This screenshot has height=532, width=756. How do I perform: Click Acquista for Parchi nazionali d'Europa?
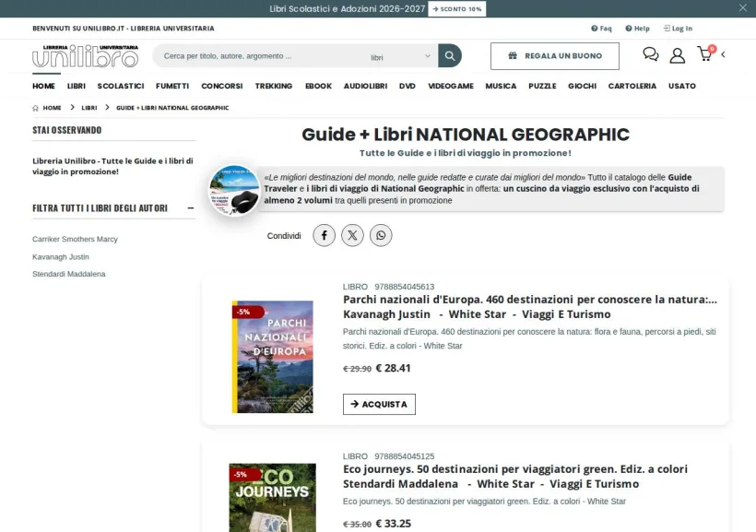[379, 404]
